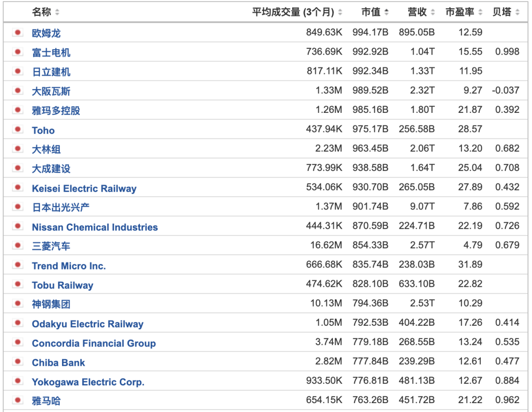Screen dimensions: 532x412
Task: Open Odakyu Electric Railway link
Action: (88, 324)
